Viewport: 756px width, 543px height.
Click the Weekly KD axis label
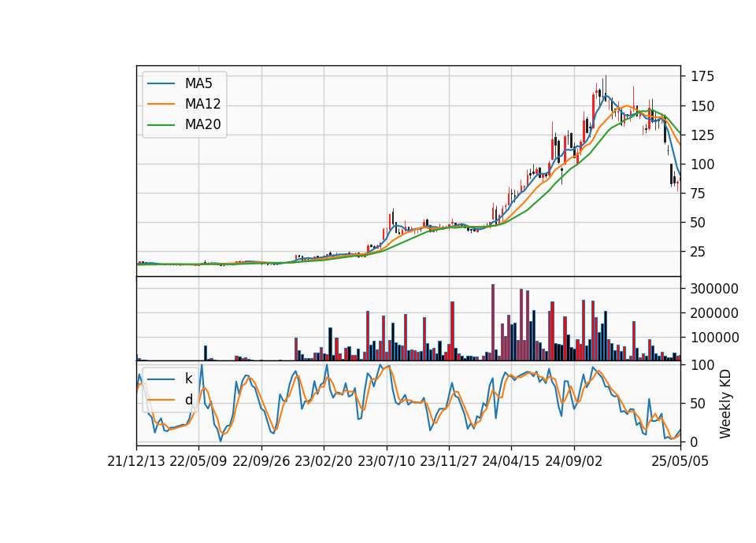(725, 404)
